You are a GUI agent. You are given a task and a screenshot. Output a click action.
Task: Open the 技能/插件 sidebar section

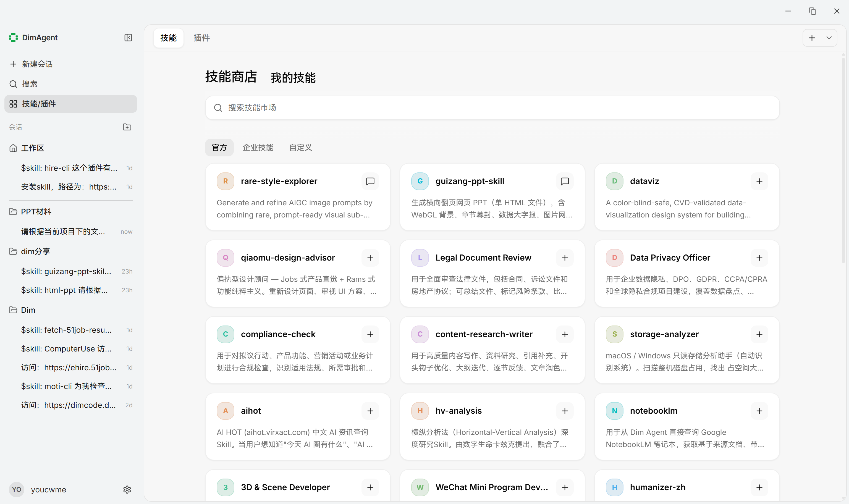[x=71, y=104]
